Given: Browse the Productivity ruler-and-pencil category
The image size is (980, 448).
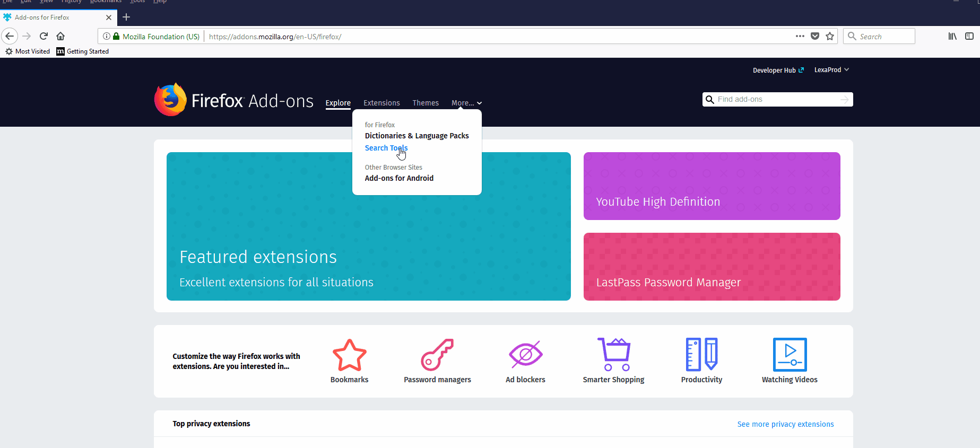Looking at the screenshot, I should click(701, 361).
